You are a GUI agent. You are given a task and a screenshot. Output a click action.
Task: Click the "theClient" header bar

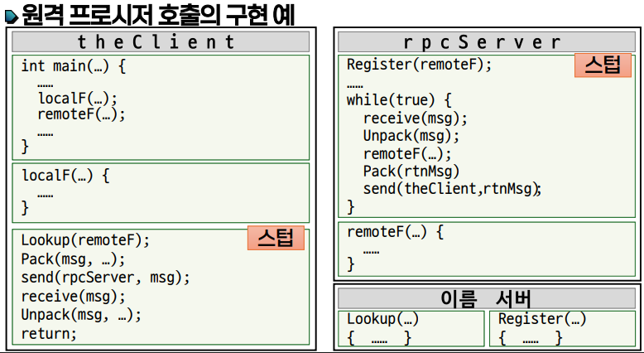point(161,42)
